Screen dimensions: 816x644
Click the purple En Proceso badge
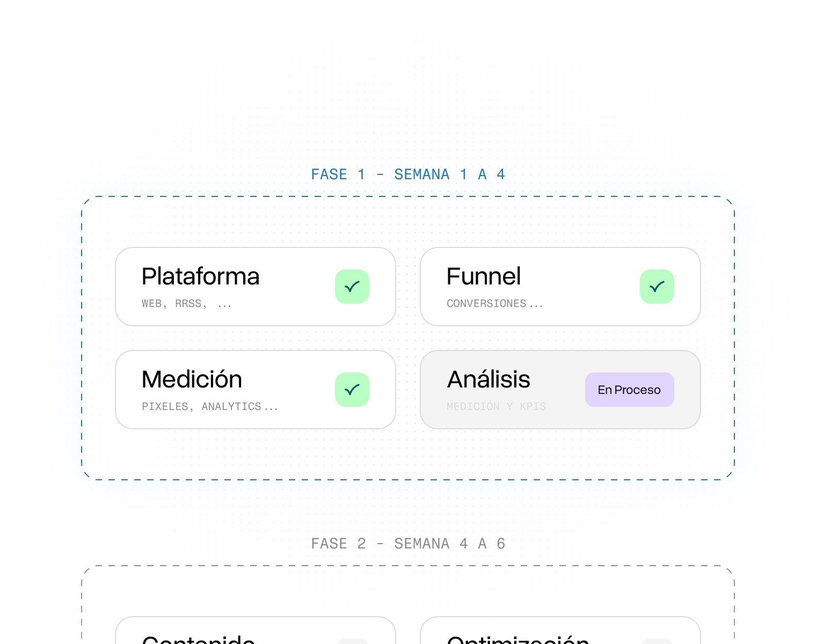[629, 390]
